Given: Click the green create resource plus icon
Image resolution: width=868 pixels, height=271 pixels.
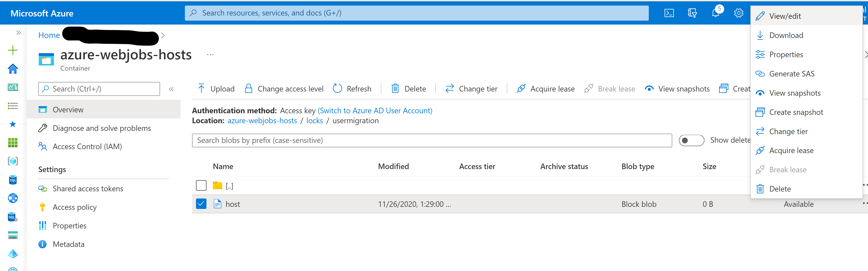Looking at the screenshot, I should [13, 50].
